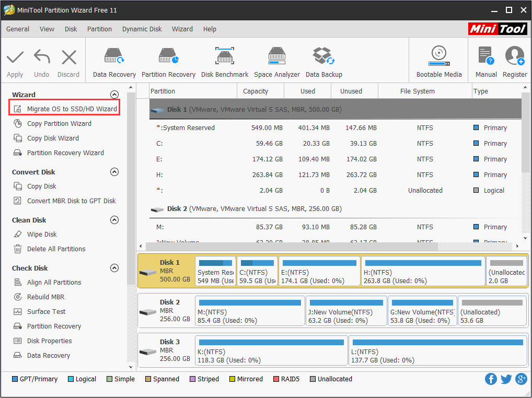Screen dimensions: 532x398
Task: Collapse the Wizard section
Action: pyautogui.click(x=114, y=95)
